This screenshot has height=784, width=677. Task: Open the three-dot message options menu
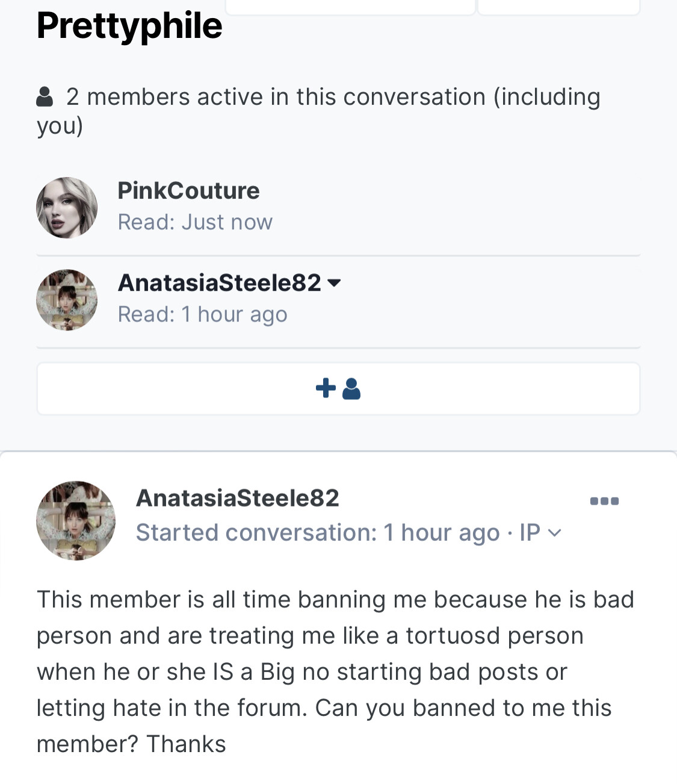(604, 501)
